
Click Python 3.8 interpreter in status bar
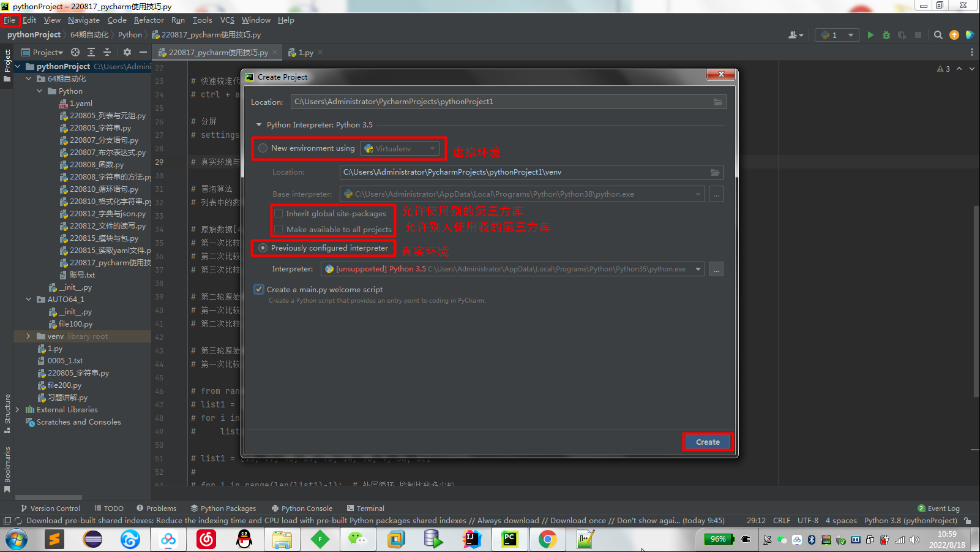[910, 521]
